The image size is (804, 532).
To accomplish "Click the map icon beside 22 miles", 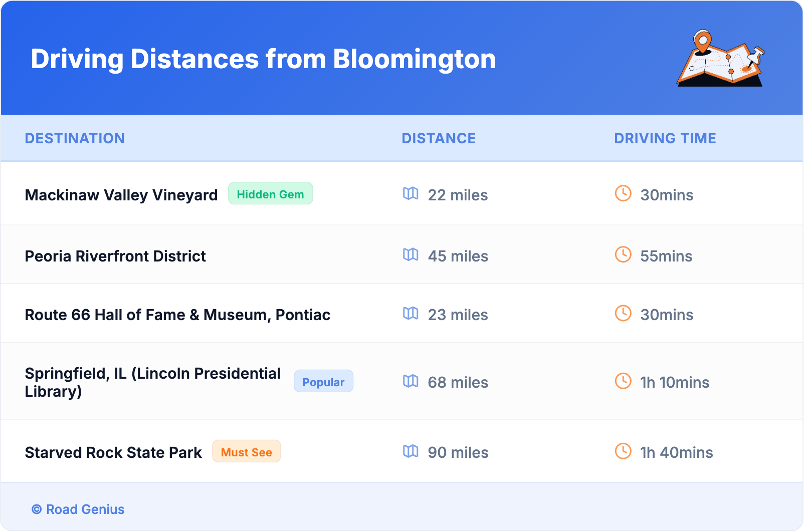I will click(x=411, y=193).
